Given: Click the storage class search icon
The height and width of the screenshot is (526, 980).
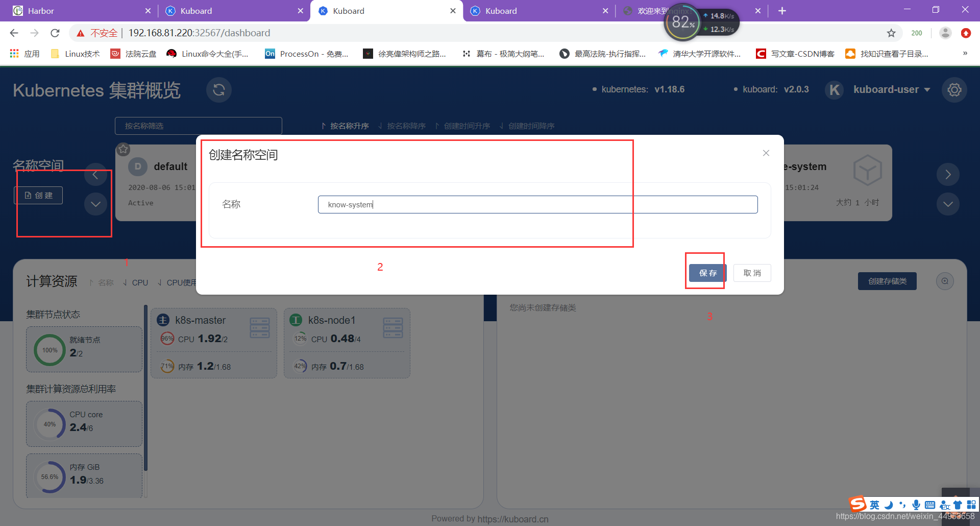Looking at the screenshot, I should pyautogui.click(x=945, y=281).
